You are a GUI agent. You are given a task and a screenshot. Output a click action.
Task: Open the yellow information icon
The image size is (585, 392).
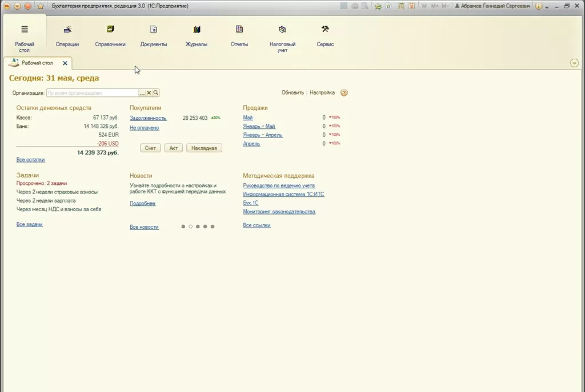[x=538, y=6]
